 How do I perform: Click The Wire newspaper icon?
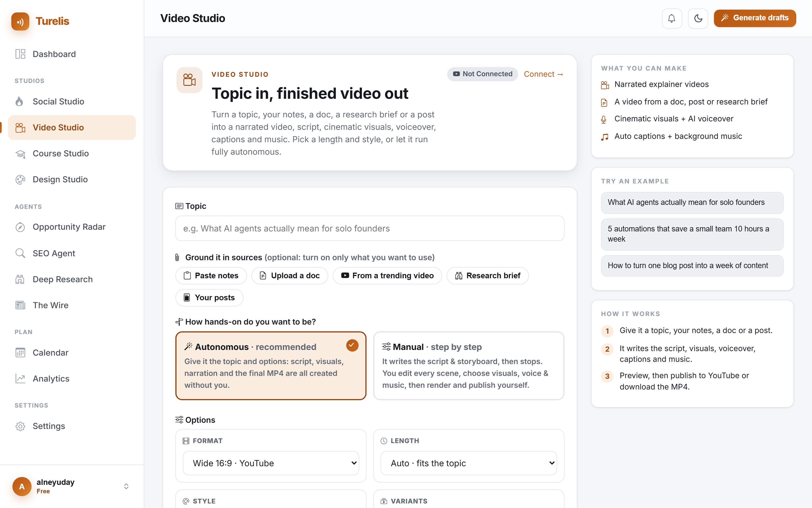coord(20,305)
